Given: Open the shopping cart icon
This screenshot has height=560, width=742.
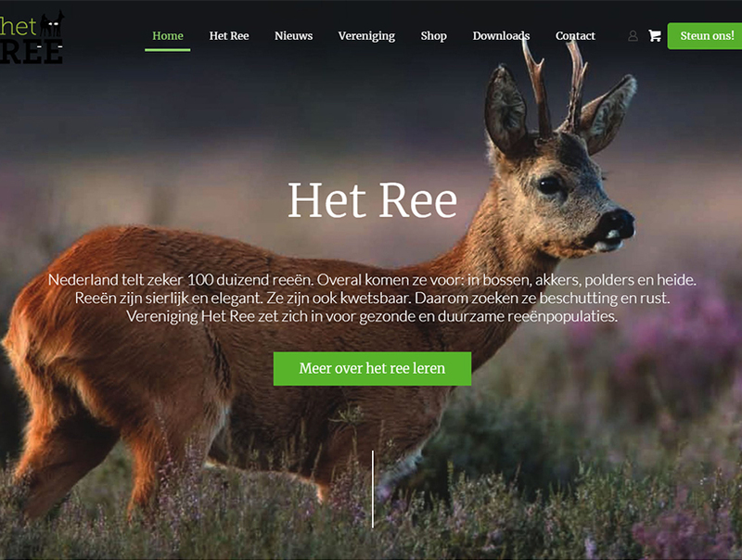Looking at the screenshot, I should click(x=655, y=36).
